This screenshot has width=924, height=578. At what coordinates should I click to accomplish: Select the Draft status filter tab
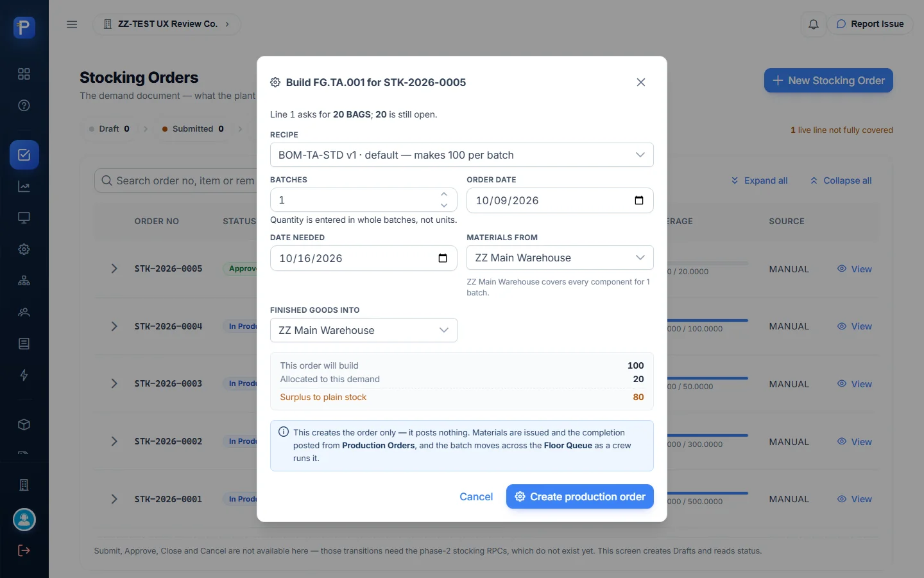click(109, 129)
